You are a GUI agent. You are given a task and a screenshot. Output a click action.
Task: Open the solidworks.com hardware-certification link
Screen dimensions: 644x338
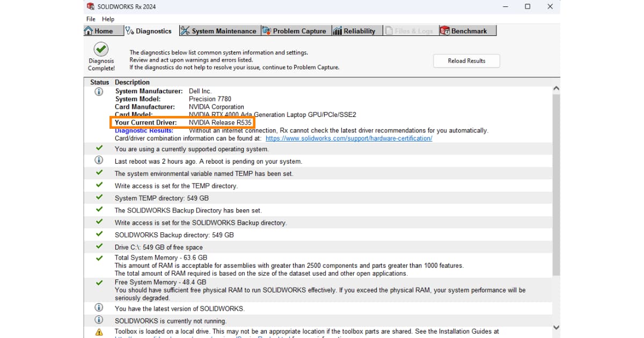tap(348, 138)
